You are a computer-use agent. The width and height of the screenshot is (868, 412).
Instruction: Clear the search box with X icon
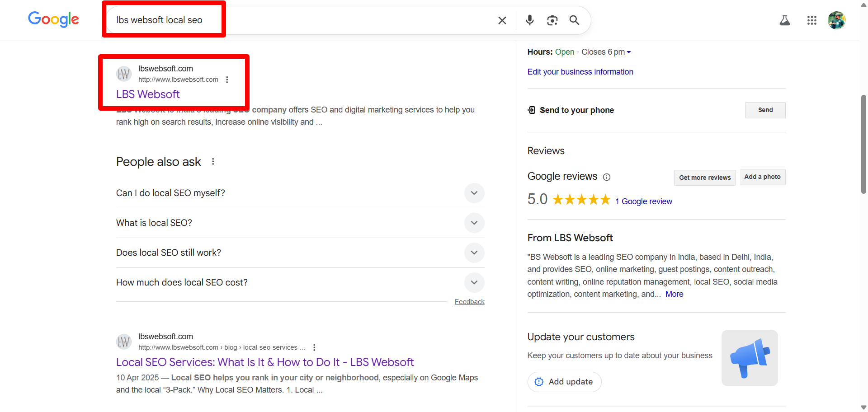(502, 20)
